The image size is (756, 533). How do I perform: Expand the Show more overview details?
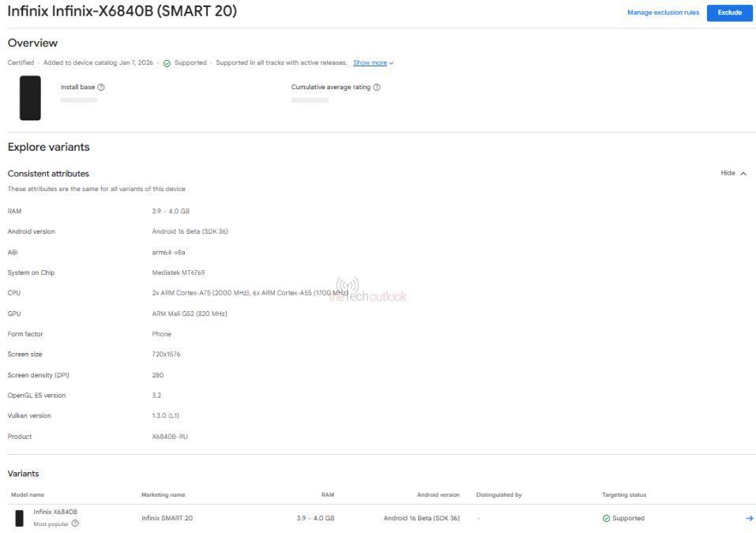373,63
